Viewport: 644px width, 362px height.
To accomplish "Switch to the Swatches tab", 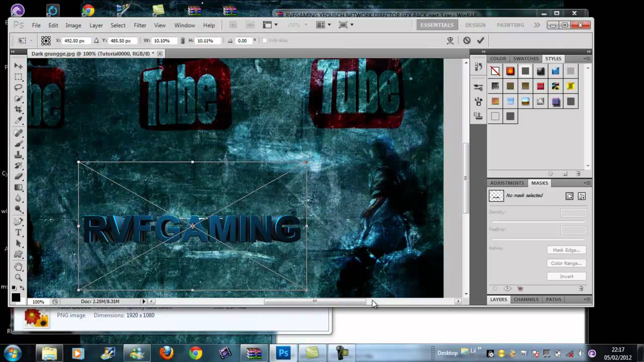I will pos(526,59).
